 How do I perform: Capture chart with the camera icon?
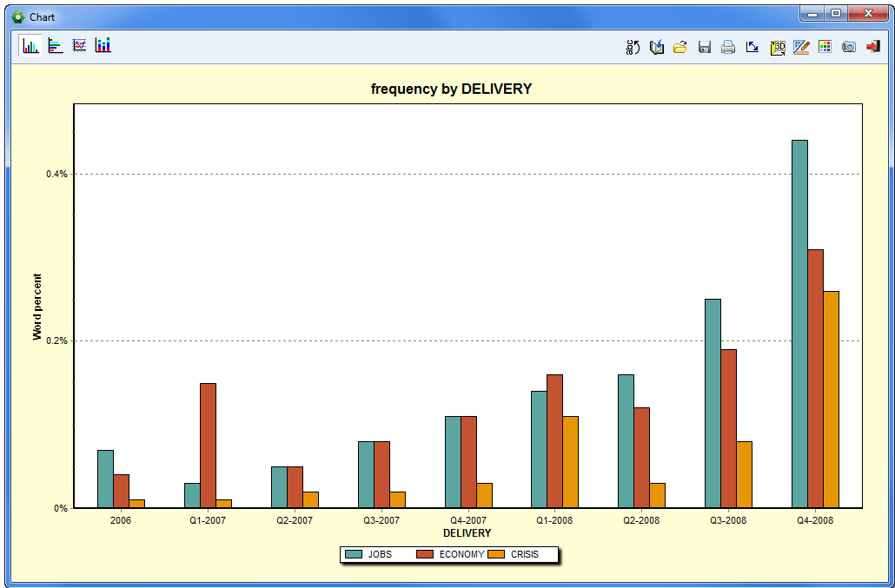pyautogui.click(x=849, y=47)
